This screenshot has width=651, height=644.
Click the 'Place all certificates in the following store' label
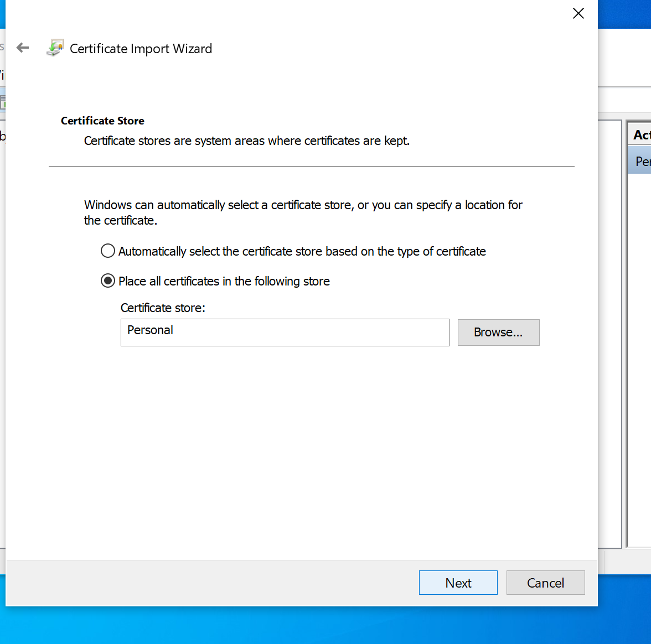224,281
